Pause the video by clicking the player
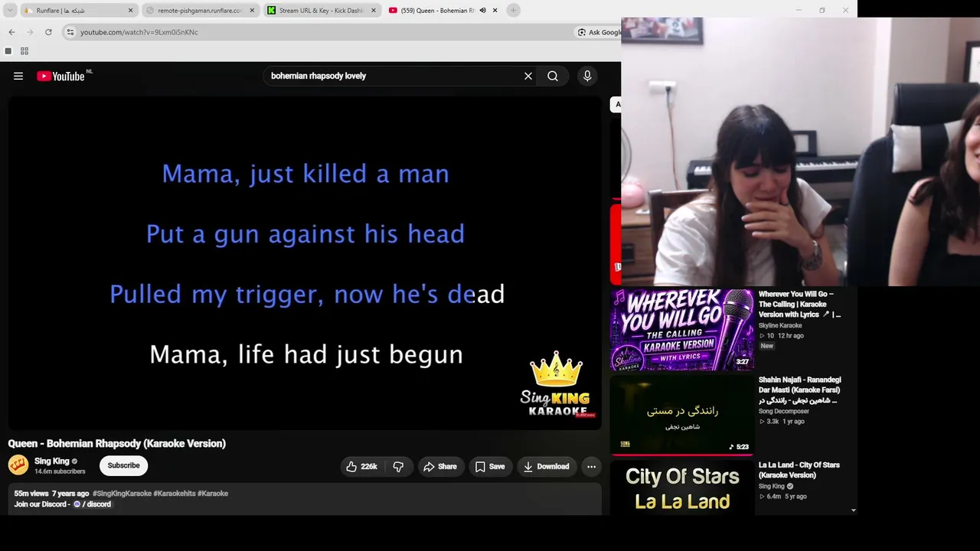 305,262
